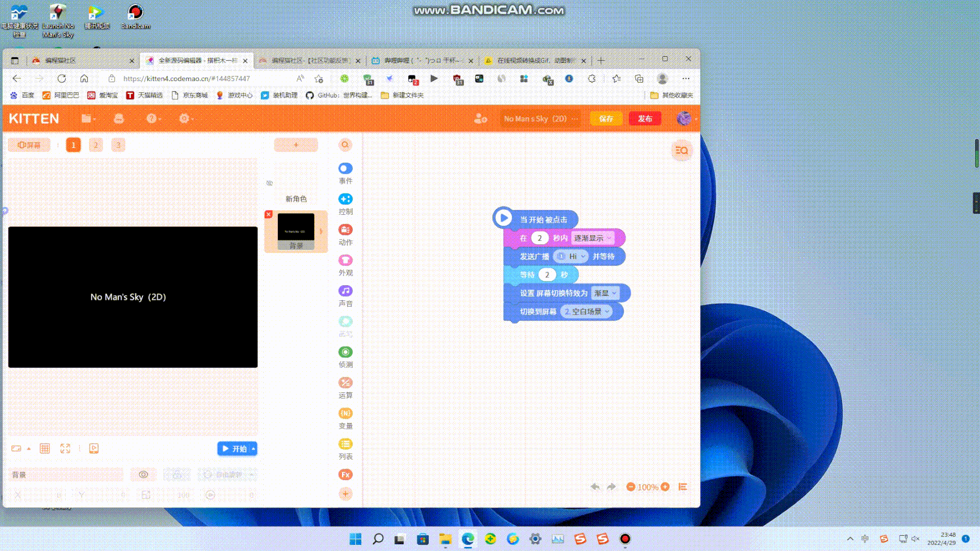Switch to 在线视频转换成Gif browser tab

tap(535, 60)
